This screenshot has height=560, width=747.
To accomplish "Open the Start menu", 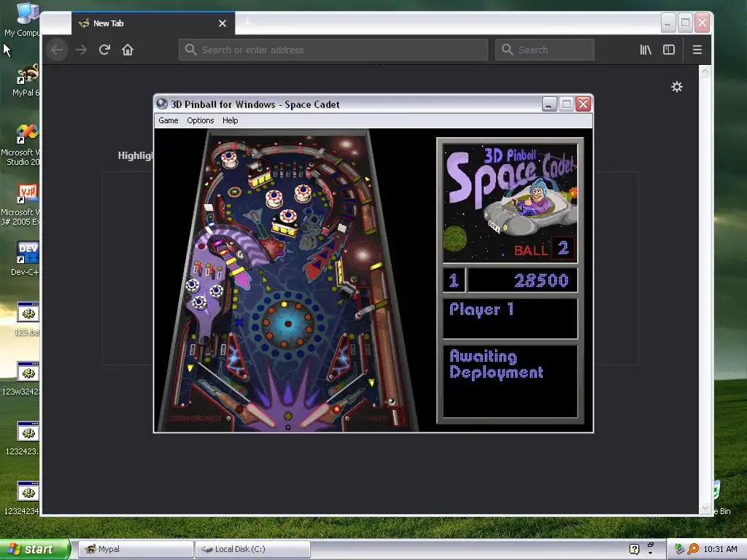I will (34, 549).
